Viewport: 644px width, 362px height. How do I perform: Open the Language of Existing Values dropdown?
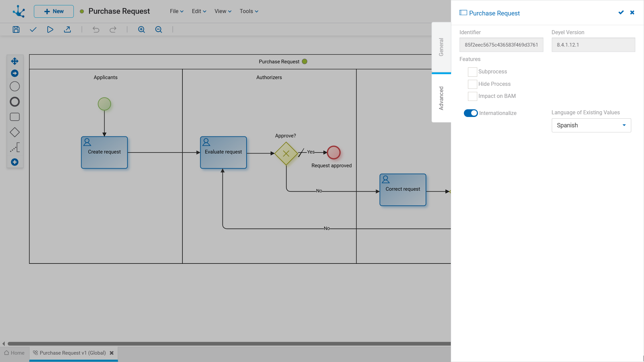pos(591,125)
